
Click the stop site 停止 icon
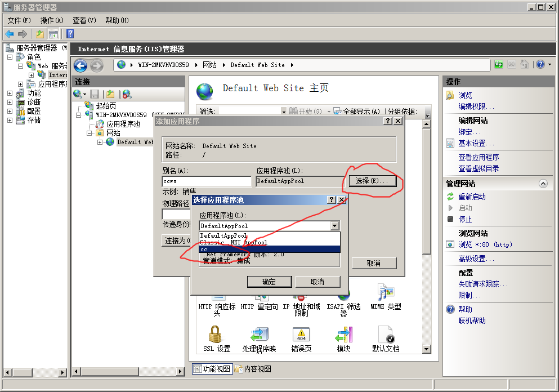pyautogui.click(x=450, y=219)
